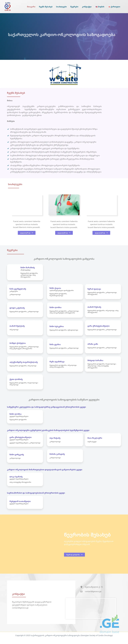This screenshot has width=128, height=644.
Task: Switch language to English with US flag
Action: coord(100,7)
